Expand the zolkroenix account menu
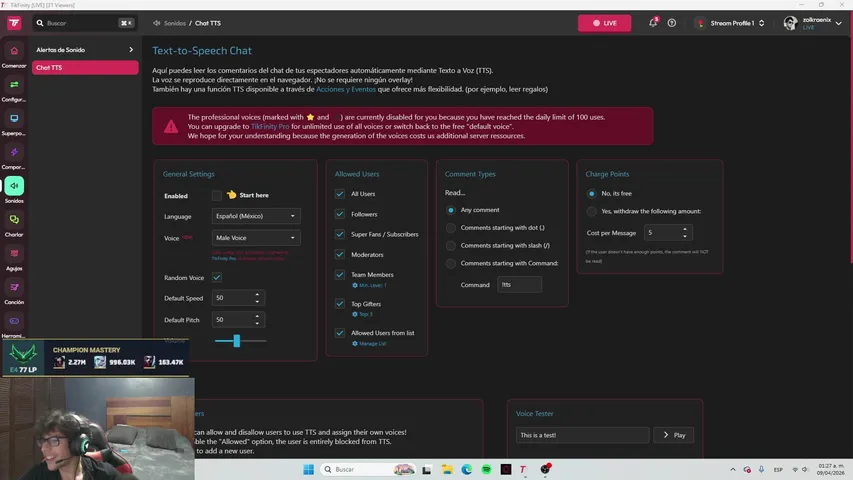The height and width of the screenshot is (480, 853). coord(838,23)
